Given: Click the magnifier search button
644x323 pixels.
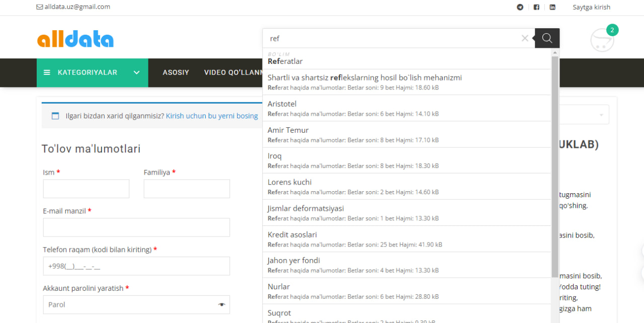Looking at the screenshot, I should click(x=547, y=38).
